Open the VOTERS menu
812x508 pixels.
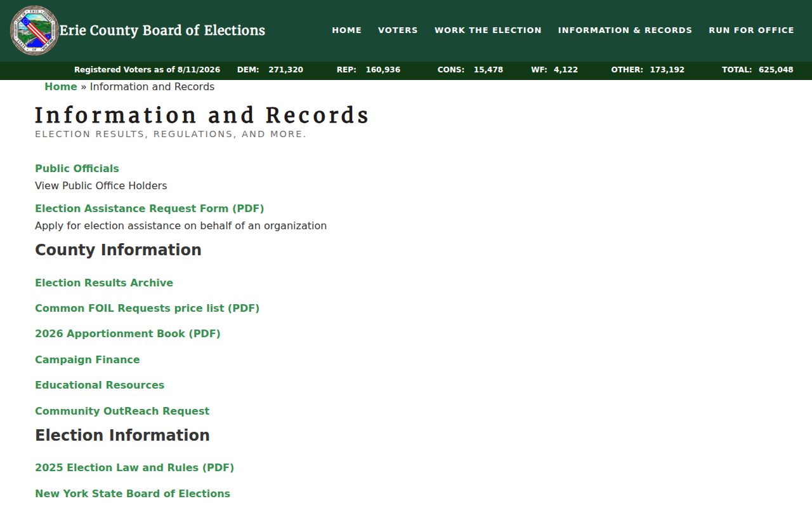[398, 30]
